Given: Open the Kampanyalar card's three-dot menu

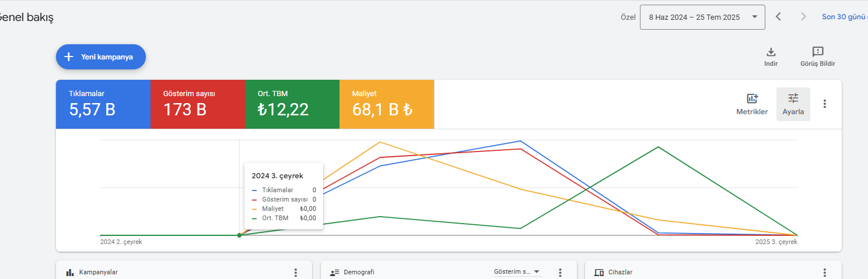Looking at the screenshot, I should 296,272.
